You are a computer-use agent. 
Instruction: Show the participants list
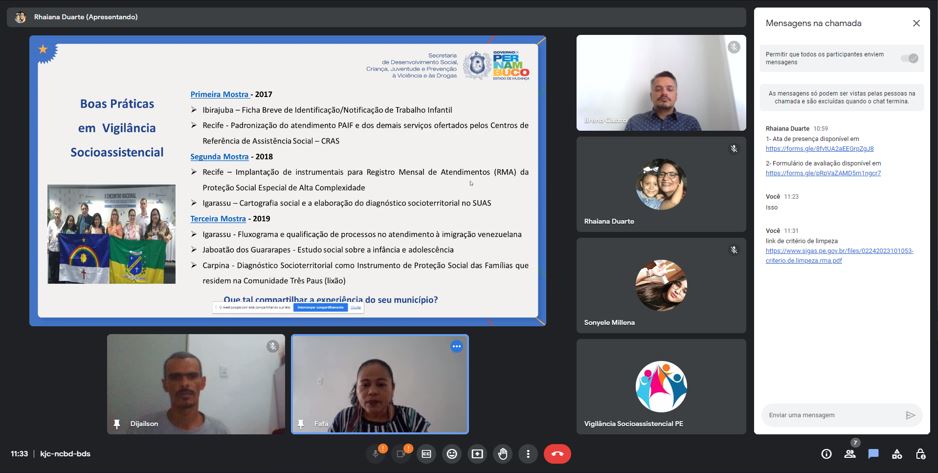(x=849, y=454)
